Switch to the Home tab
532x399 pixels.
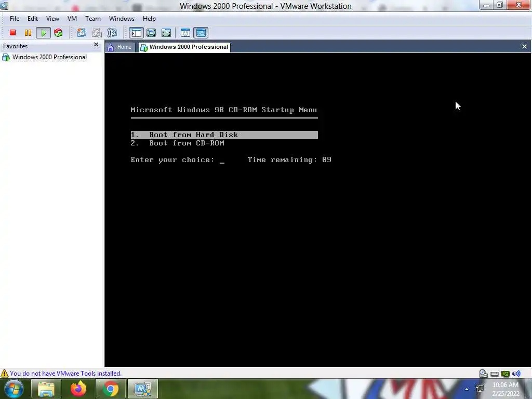click(119, 47)
